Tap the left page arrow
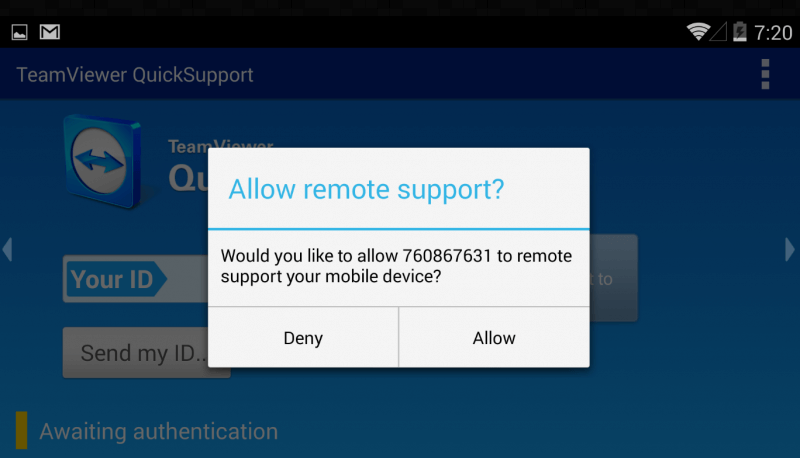This screenshot has width=800, height=458. click(7, 249)
